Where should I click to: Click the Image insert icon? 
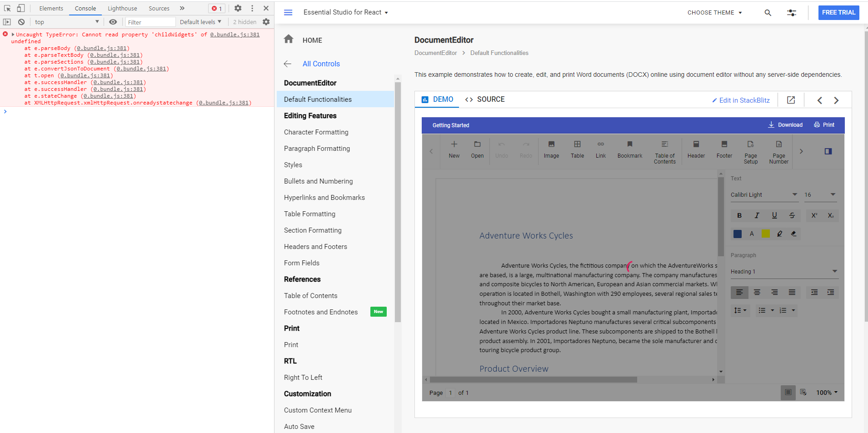551,149
